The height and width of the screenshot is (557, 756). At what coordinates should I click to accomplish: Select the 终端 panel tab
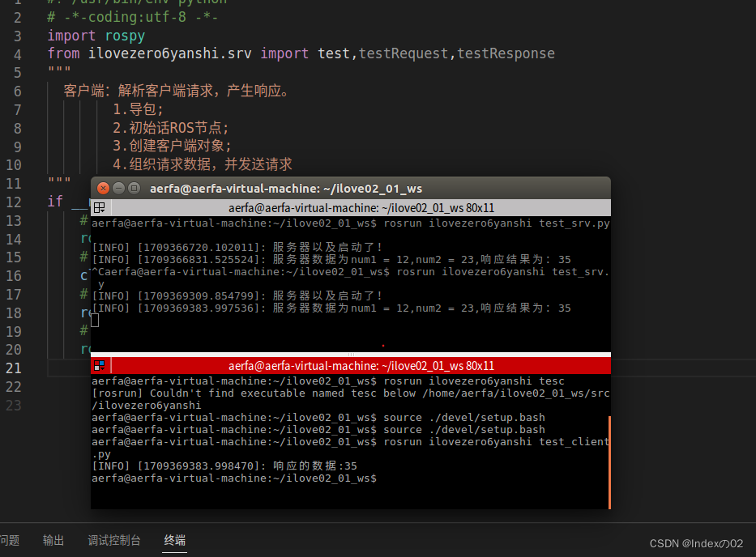174,540
